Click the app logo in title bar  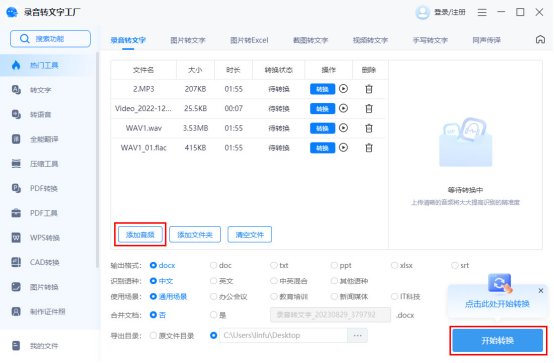pyautogui.click(x=12, y=12)
